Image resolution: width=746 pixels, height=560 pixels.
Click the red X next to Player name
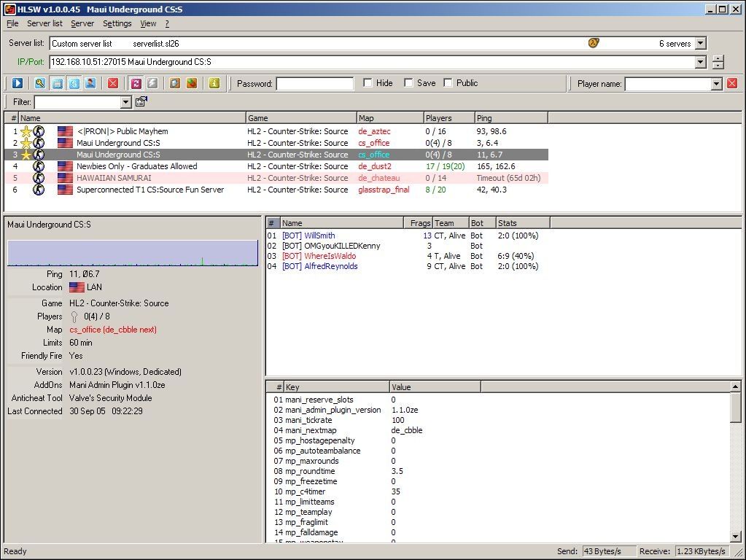[x=732, y=84]
